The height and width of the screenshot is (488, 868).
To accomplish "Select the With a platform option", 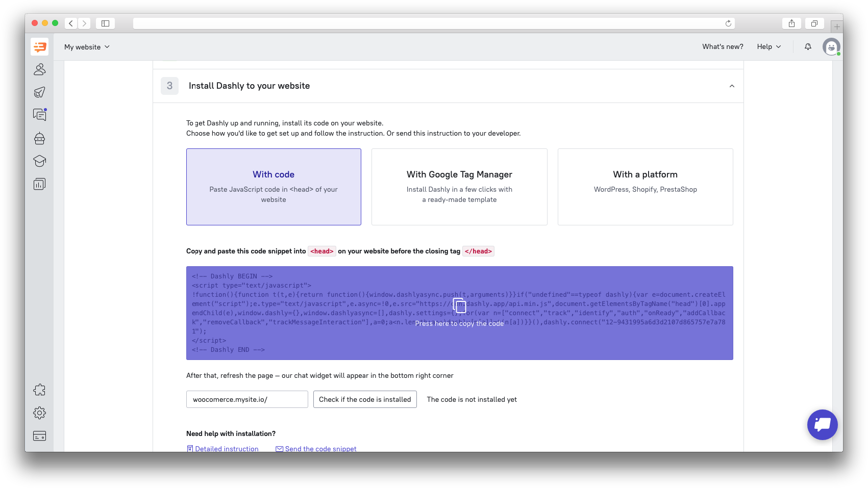I will 645,187.
